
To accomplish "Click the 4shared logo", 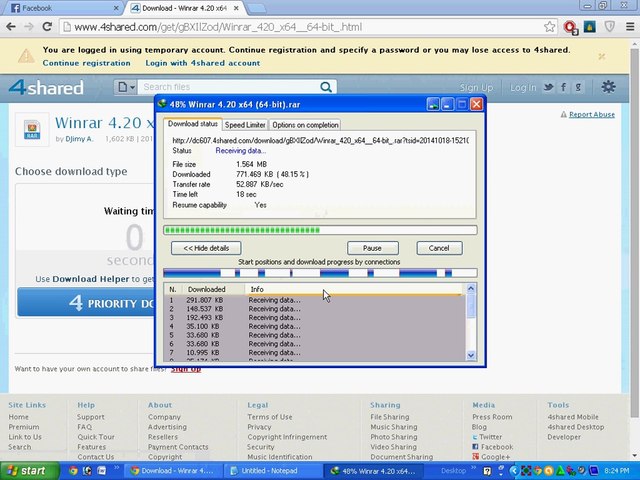I will pos(46,87).
